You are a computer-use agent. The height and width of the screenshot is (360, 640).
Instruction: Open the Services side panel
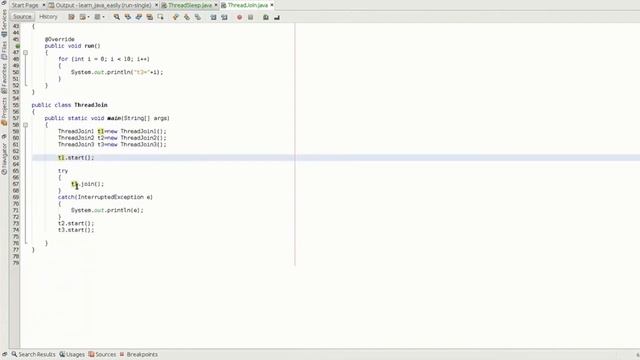click(4, 23)
